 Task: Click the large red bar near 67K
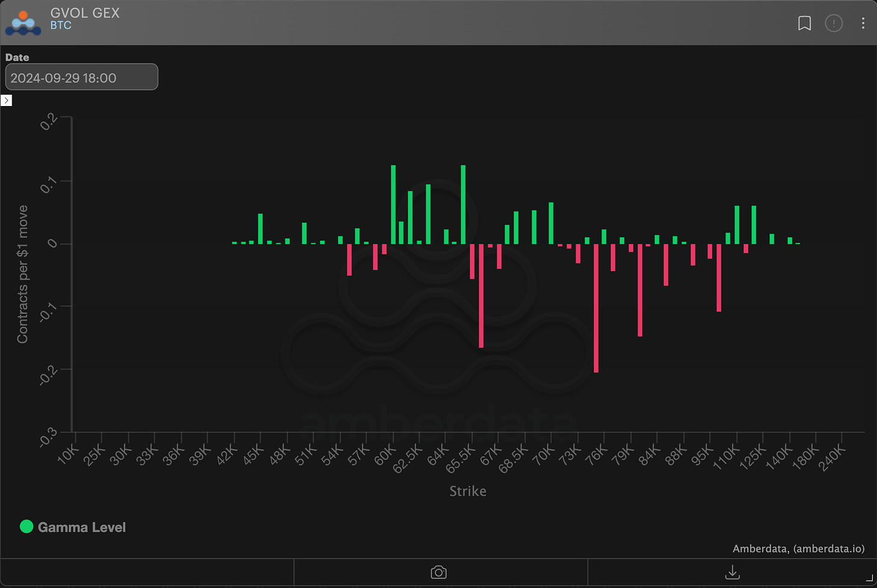481,296
